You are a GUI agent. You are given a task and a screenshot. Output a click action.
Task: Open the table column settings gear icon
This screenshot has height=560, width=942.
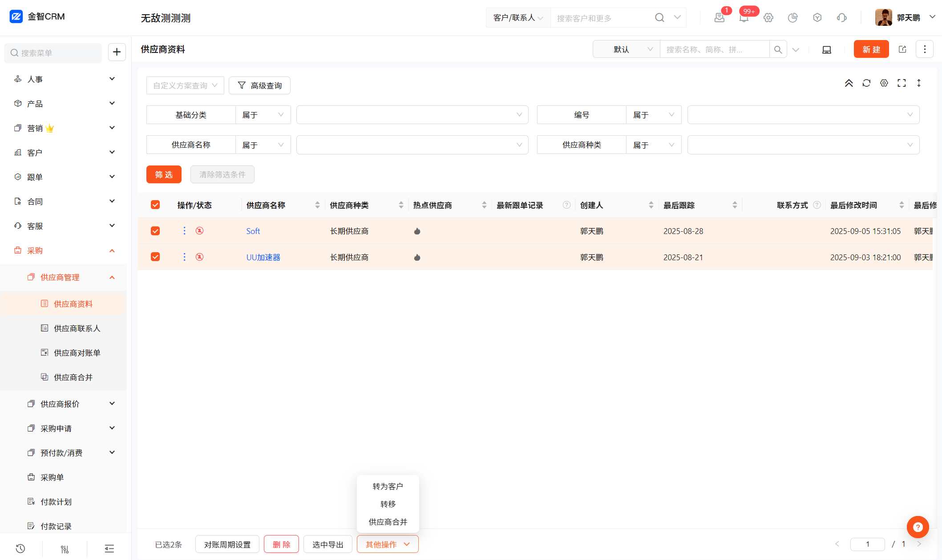884,83
